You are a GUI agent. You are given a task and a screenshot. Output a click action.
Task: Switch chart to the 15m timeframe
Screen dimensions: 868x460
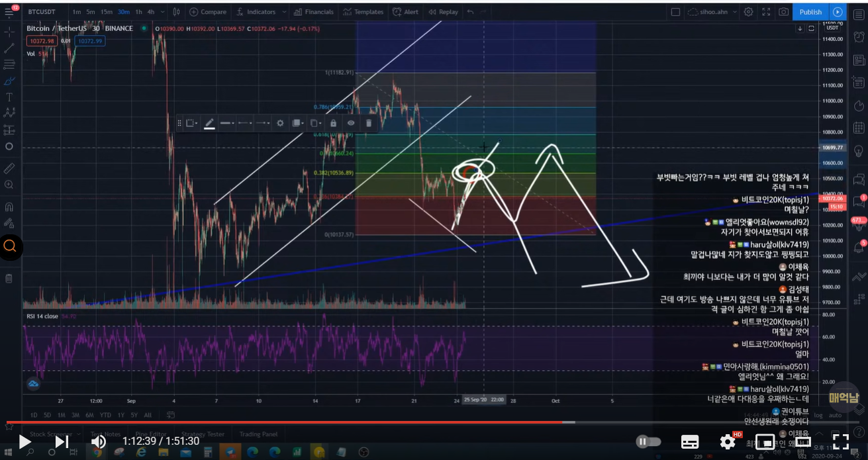coord(106,12)
